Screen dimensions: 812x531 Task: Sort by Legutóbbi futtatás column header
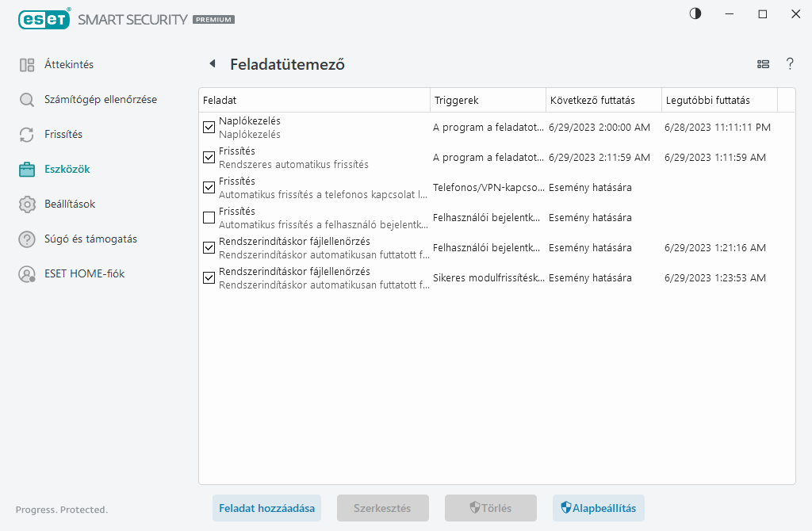click(x=718, y=101)
